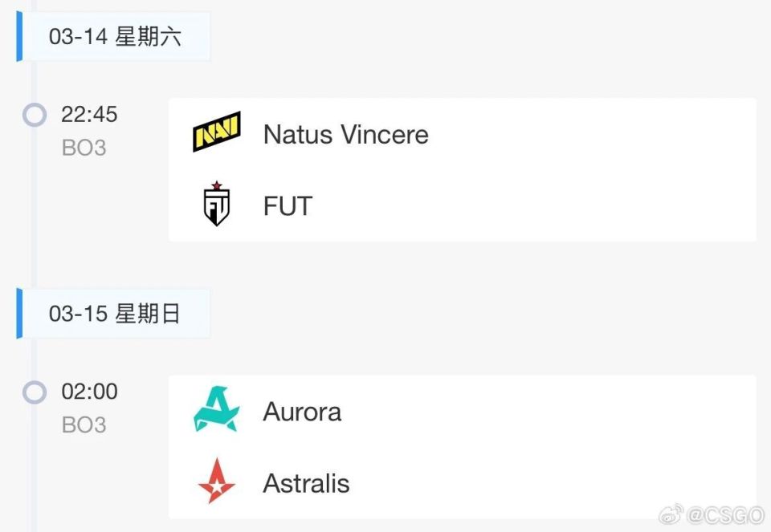Screen dimensions: 771x532
Task: Open the Natus Vincere team name
Action: 345,134
